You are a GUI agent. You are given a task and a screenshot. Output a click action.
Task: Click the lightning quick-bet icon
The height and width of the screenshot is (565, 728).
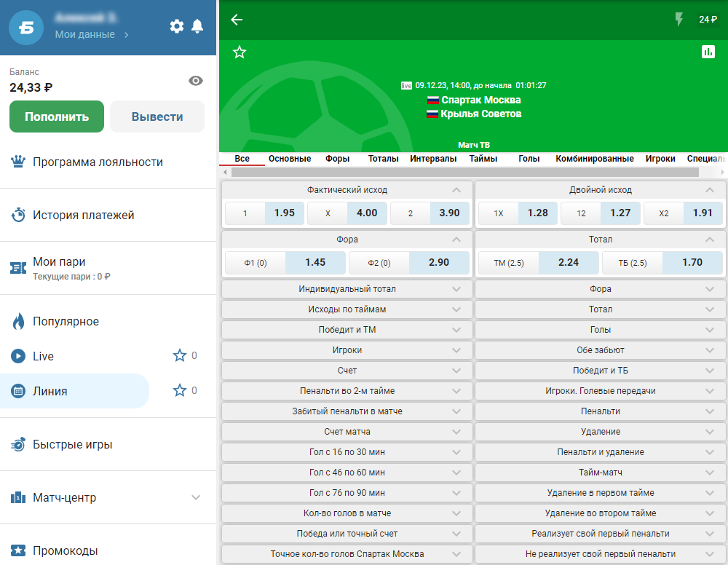pos(678,19)
